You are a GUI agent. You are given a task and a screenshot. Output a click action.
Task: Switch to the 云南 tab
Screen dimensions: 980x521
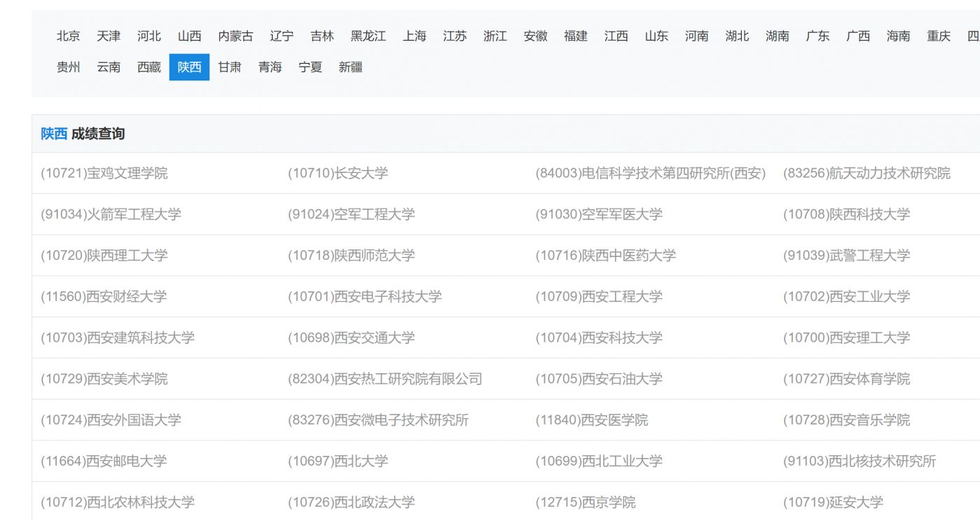click(x=109, y=67)
